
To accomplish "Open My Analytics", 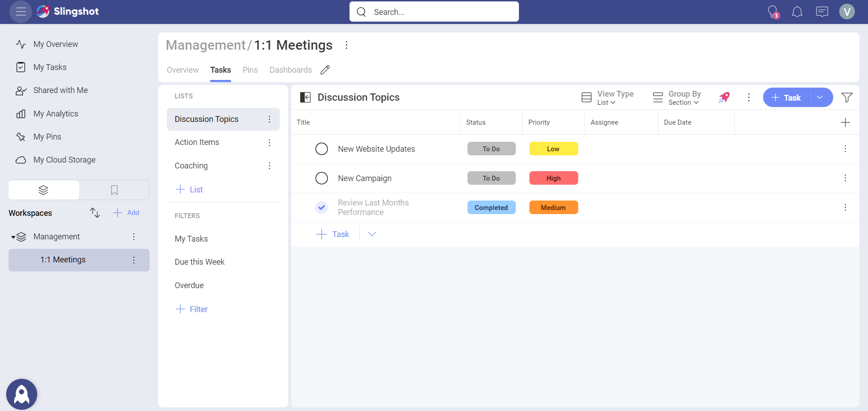I will click(x=56, y=114).
